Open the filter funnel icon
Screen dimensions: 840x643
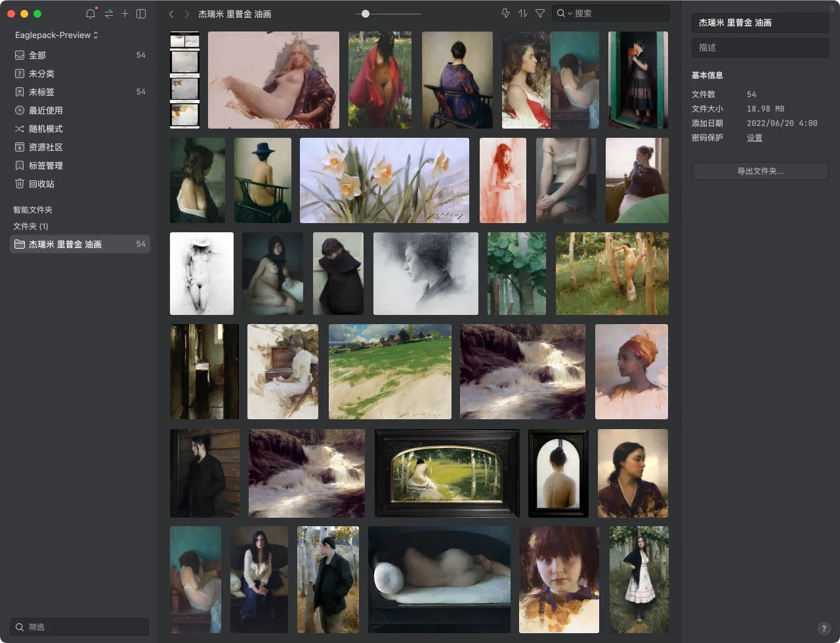click(x=540, y=13)
